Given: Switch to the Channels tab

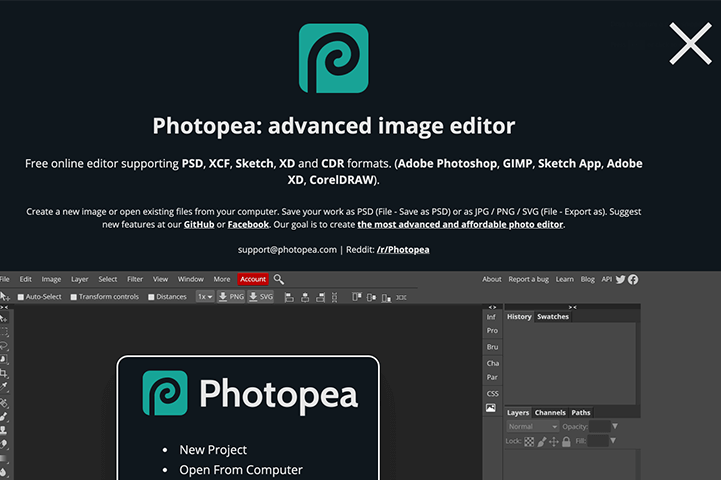Looking at the screenshot, I should 550,412.
